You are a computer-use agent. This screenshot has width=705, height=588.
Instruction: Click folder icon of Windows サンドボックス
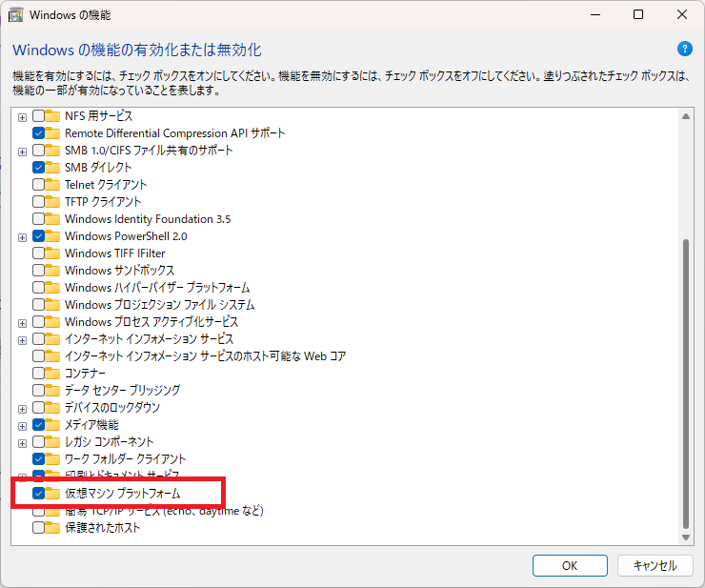[x=52, y=271]
